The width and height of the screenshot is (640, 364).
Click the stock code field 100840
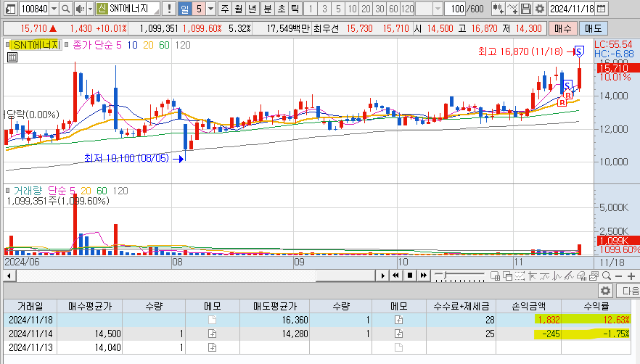tap(34, 9)
